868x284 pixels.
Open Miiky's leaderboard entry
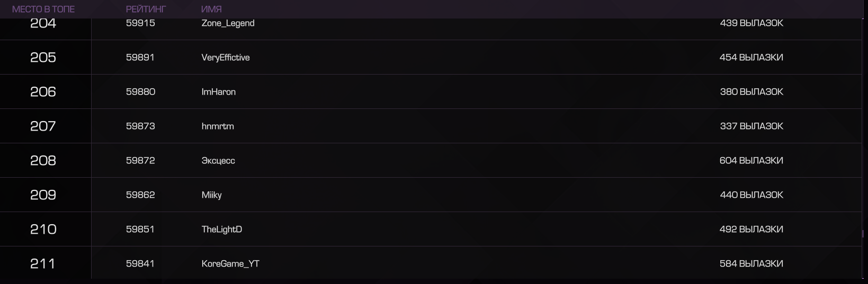click(211, 195)
